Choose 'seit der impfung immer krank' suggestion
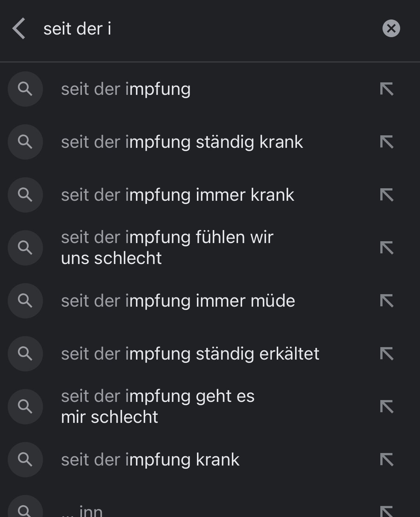 click(x=177, y=195)
